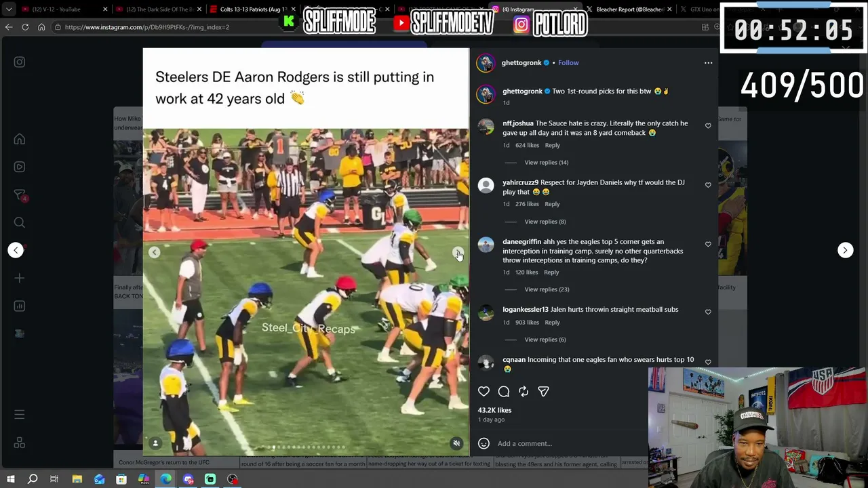Reply to logankessler13's comment

click(552, 323)
